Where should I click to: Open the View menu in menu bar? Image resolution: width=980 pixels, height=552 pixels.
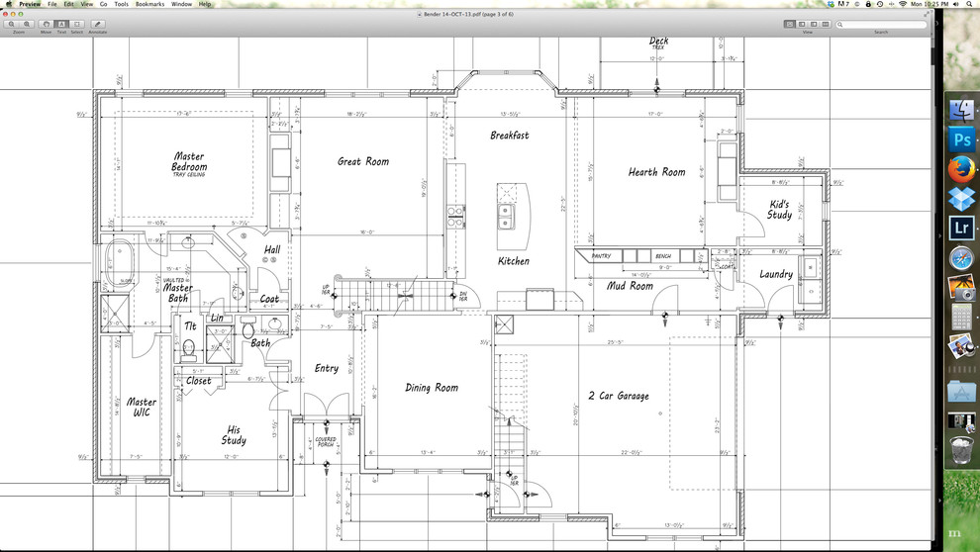coord(87,4)
